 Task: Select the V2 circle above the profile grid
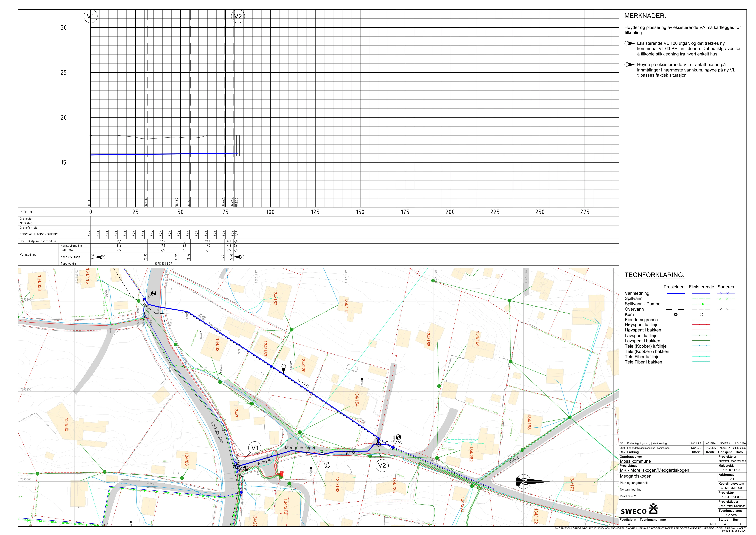pyautogui.click(x=238, y=16)
